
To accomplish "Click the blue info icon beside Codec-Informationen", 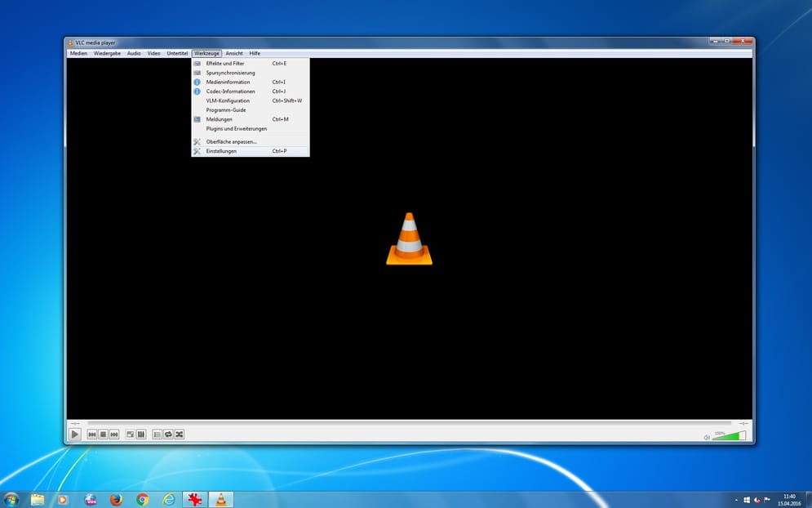I will (x=197, y=91).
